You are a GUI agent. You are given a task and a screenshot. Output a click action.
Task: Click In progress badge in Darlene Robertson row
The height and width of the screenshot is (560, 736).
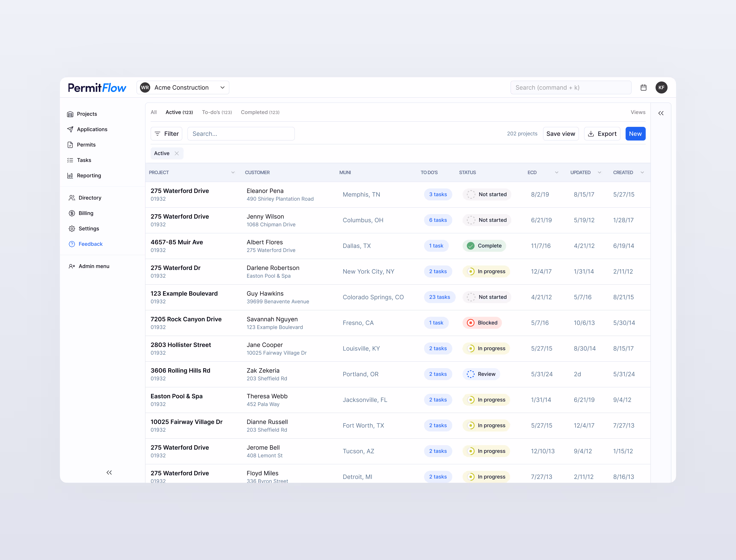click(486, 271)
